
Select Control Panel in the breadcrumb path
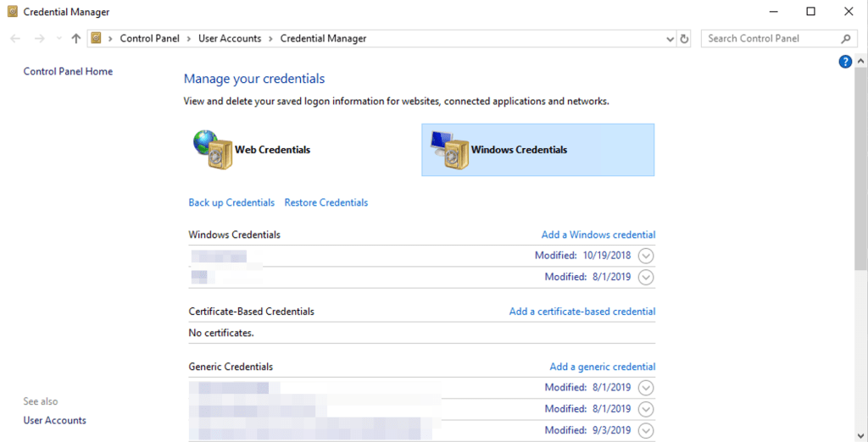coord(150,38)
